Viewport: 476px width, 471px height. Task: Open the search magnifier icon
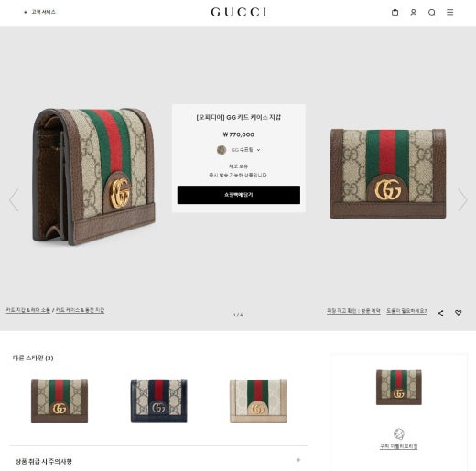coord(431,12)
